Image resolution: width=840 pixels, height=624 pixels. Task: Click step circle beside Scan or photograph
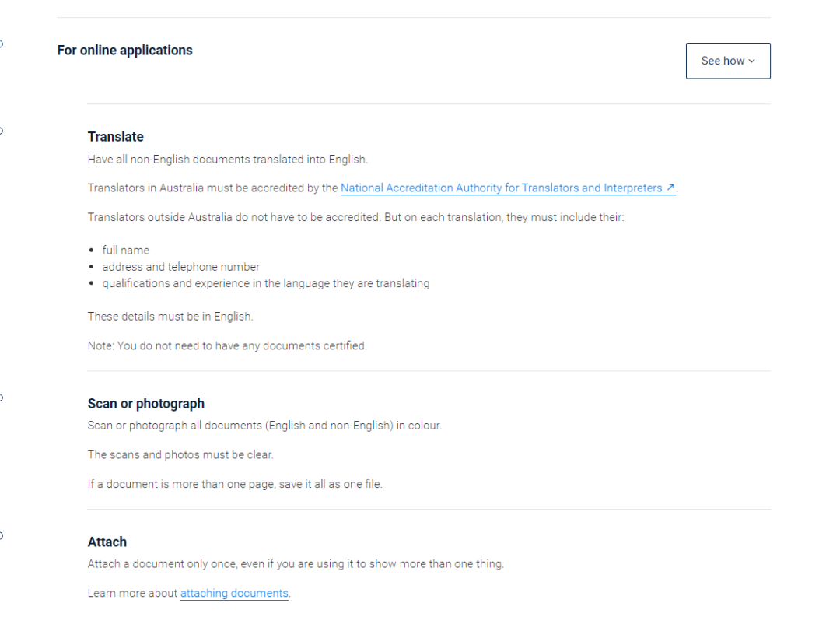click(1, 398)
